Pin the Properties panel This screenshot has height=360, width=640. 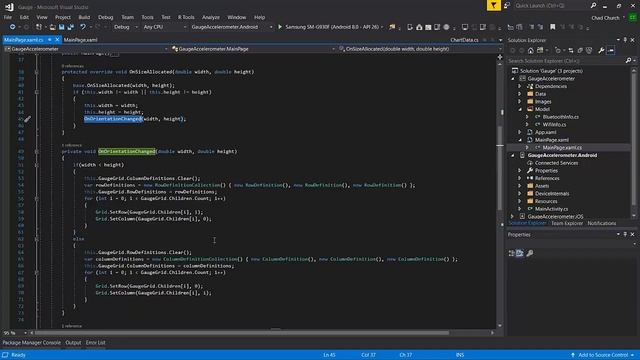625,234
